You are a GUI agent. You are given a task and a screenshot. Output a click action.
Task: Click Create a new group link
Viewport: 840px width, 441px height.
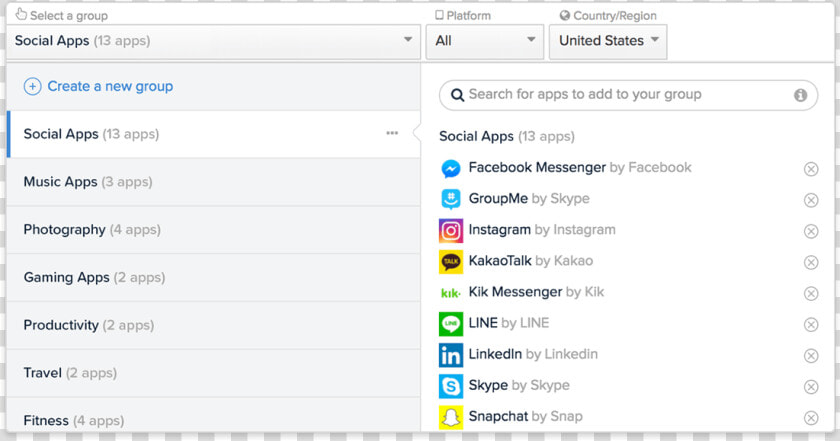110,86
